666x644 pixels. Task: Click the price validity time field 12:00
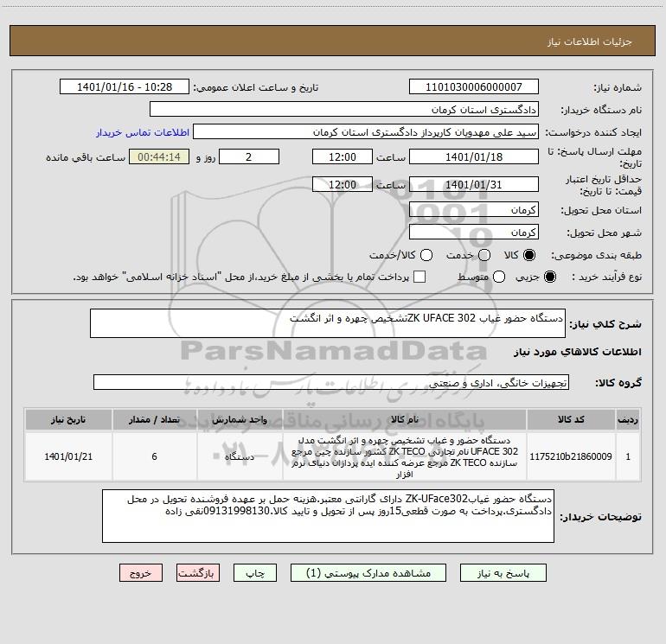pyautogui.click(x=343, y=184)
